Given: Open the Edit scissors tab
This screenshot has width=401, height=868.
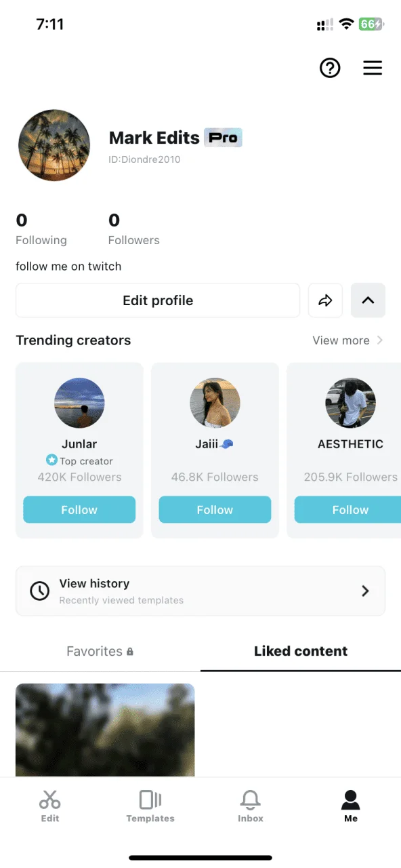Looking at the screenshot, I should point(50,806).
